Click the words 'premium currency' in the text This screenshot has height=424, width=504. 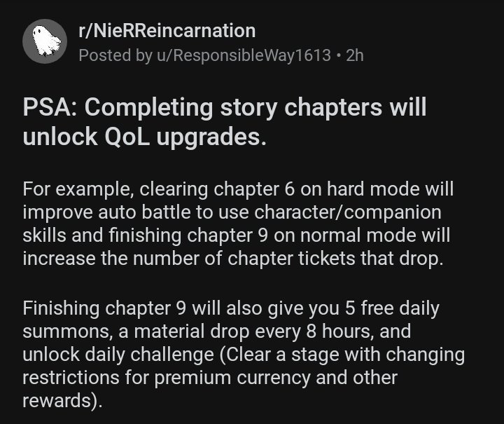coord(232,378)
